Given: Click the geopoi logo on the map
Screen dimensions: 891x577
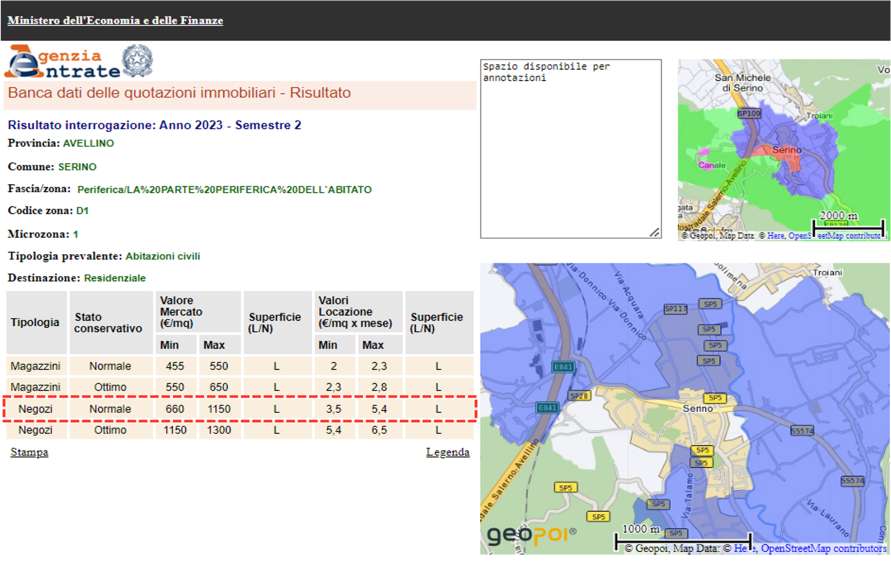Looking at the screenshot, I should point(531,536).
